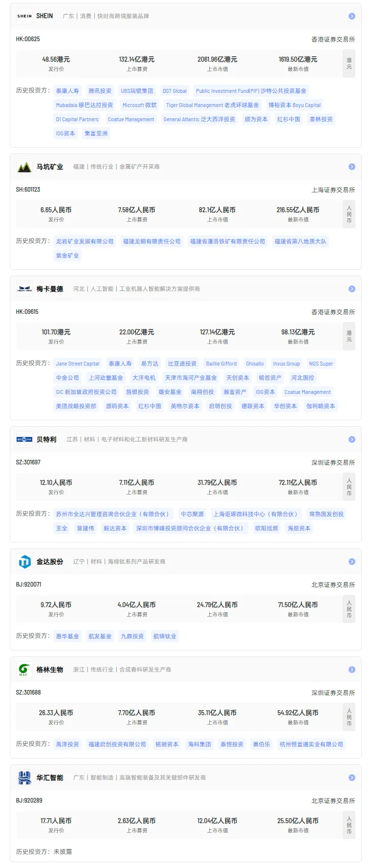The image size is (371, 868).
Task: Select investor tag 美团战略投资部
Action: [76, 406]
